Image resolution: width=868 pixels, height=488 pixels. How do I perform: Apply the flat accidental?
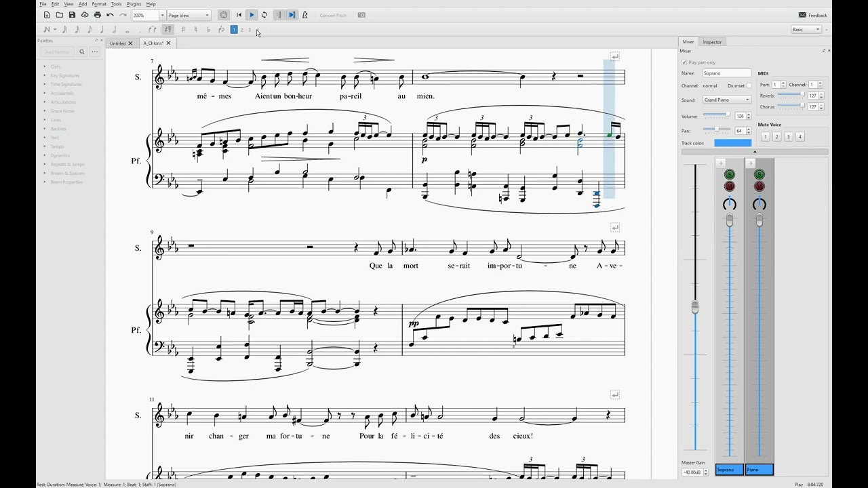(x=208, y=29)
